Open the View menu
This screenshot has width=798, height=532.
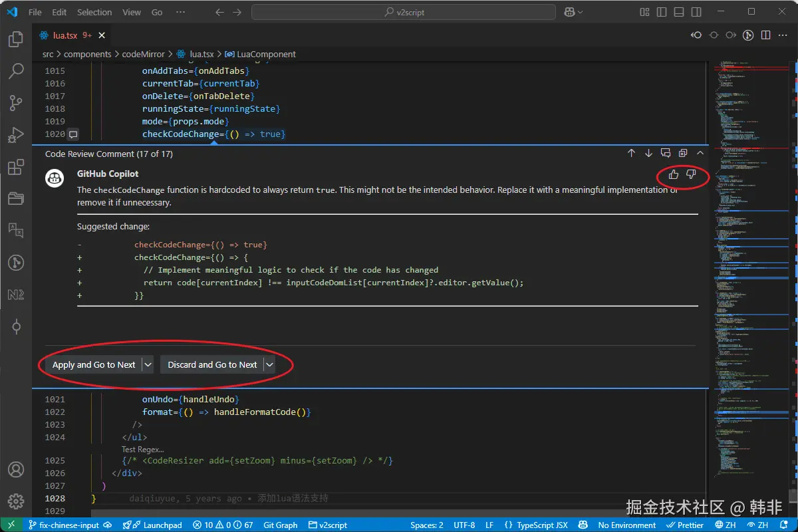pos(132,12)
